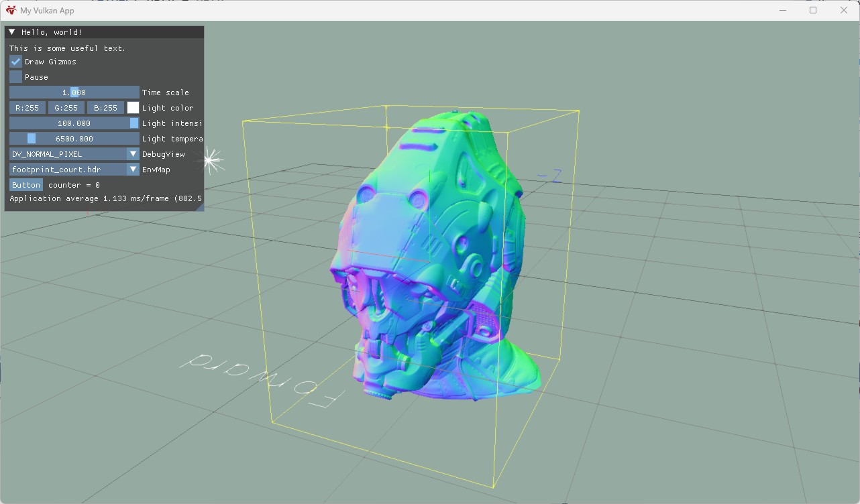Click the G:255 green channel field
The width and height of the screenshot is (860, 504).
coord(66,108)
